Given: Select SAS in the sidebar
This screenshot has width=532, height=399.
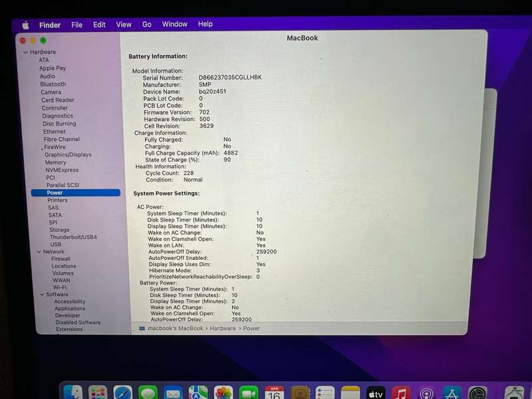Looking at the screenshot, I should click(x=53, y=207).
